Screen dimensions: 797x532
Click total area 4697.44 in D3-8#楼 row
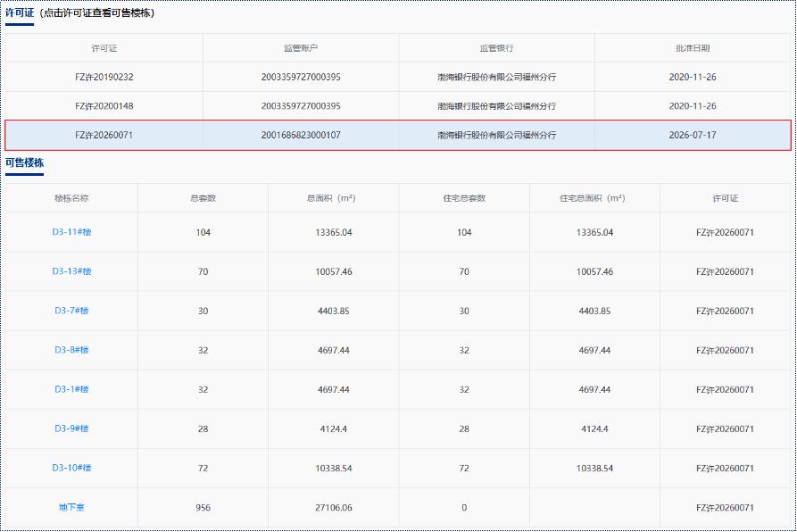[334, 350]
